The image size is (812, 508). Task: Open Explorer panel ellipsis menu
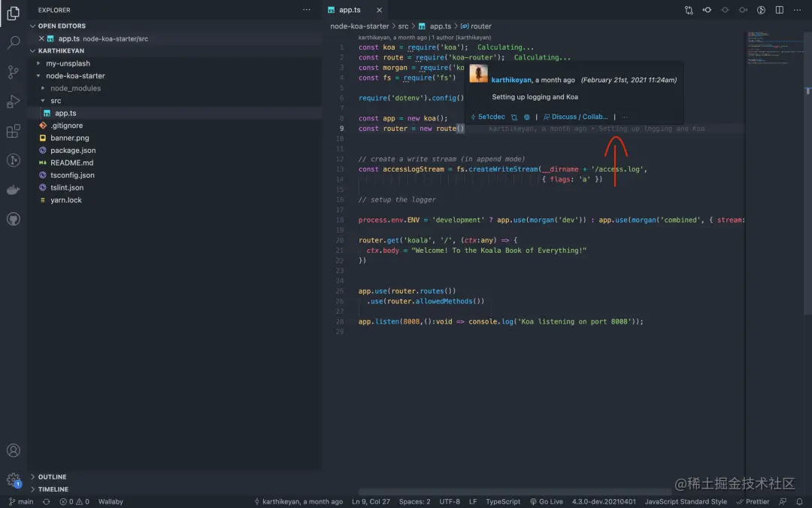tap(307, 10)
